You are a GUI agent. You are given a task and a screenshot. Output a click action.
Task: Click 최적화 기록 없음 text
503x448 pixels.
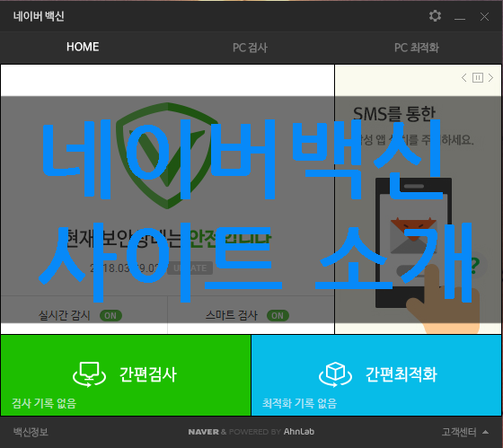(300, 403)
